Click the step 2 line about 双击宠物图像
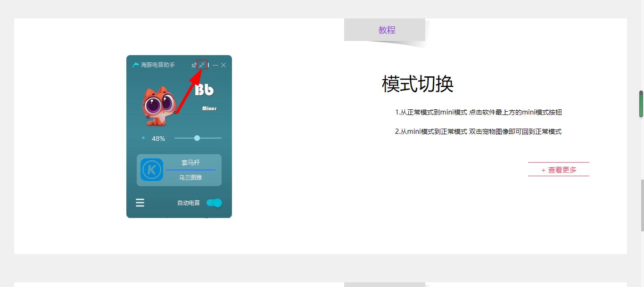 click(478, 131)
